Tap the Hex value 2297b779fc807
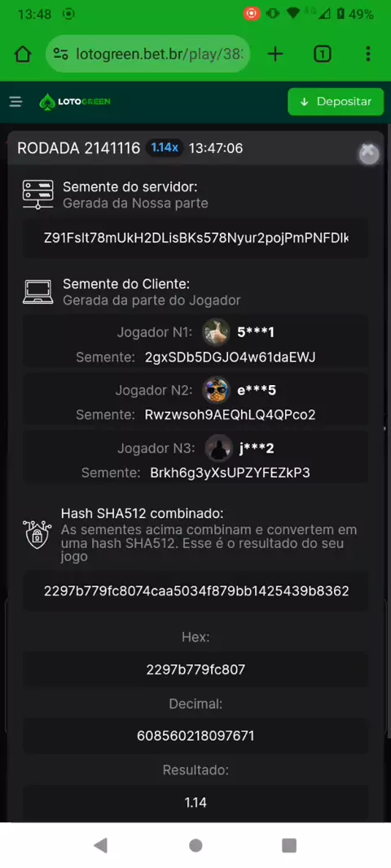This screenshot has width=391, height=868. pos(195,670)
